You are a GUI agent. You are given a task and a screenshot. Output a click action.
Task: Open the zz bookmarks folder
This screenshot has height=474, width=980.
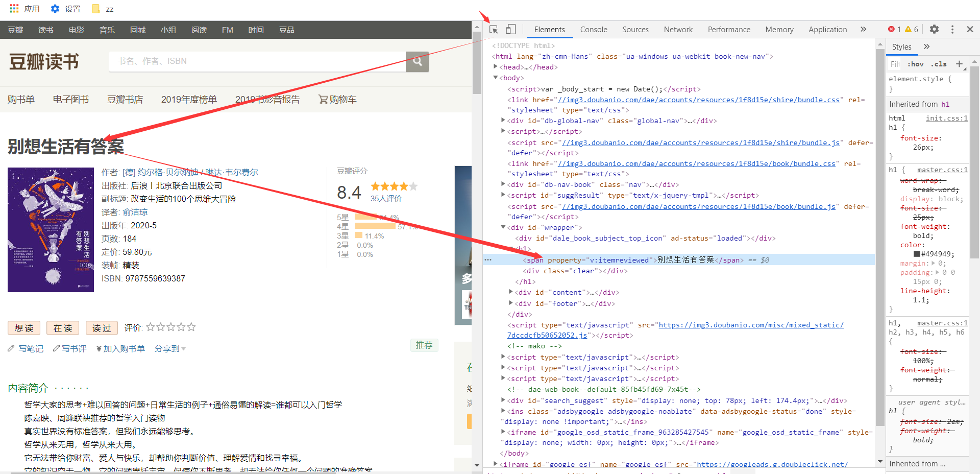tap(103, 9)
